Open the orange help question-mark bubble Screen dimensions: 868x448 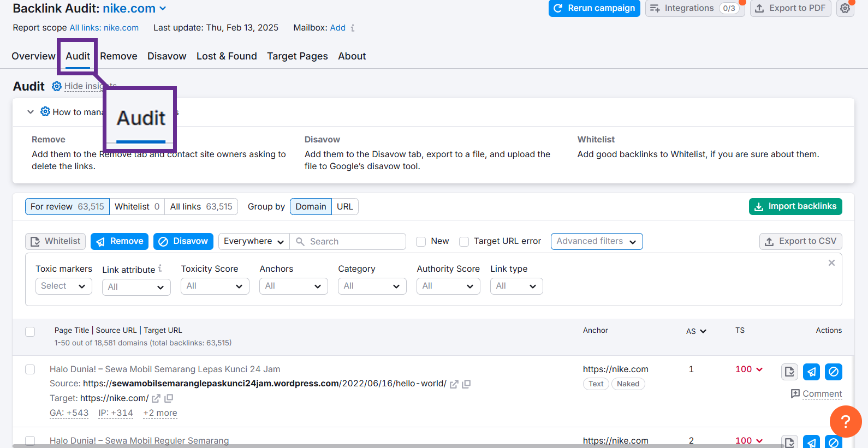846,421
